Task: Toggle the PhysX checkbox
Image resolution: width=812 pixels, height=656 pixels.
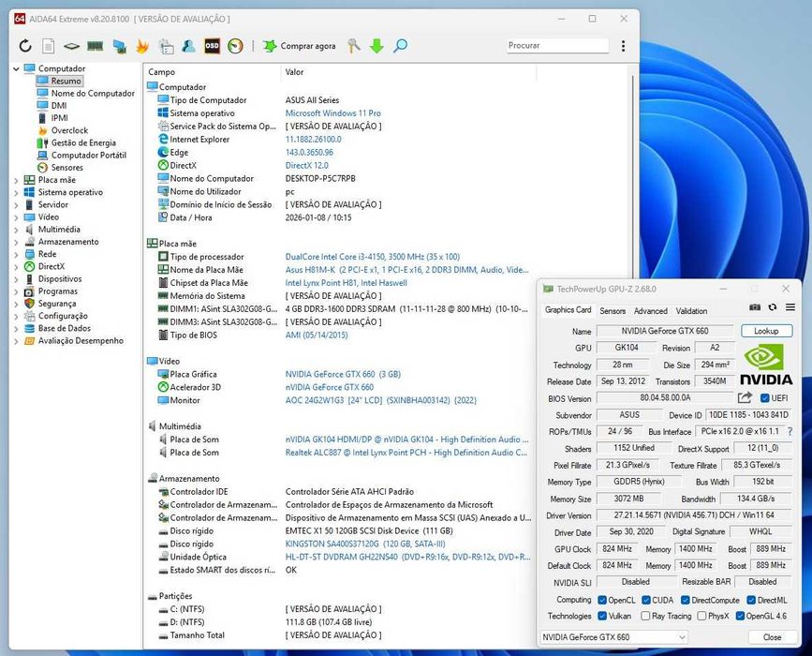Action: [701, 616]
